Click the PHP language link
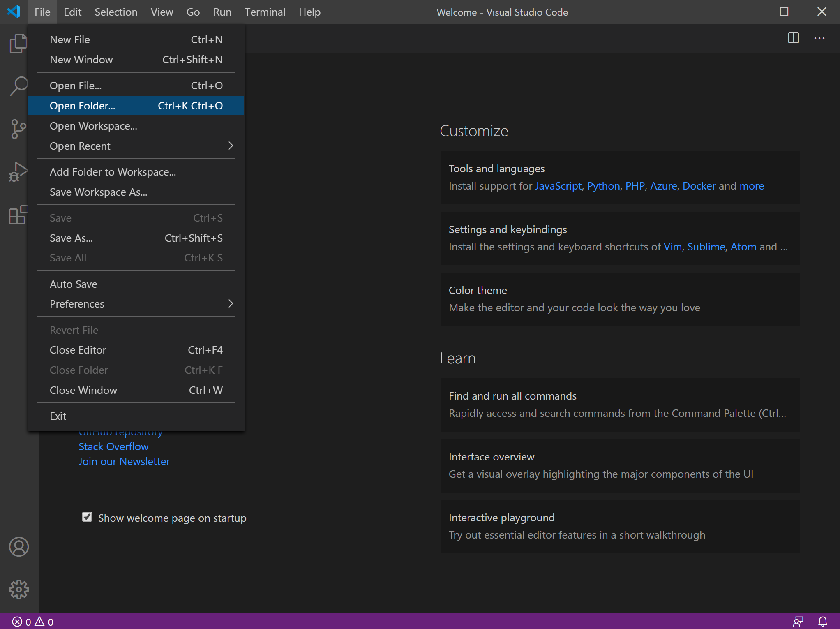Screen dimensions: 840x629 (x=635, y=186)
